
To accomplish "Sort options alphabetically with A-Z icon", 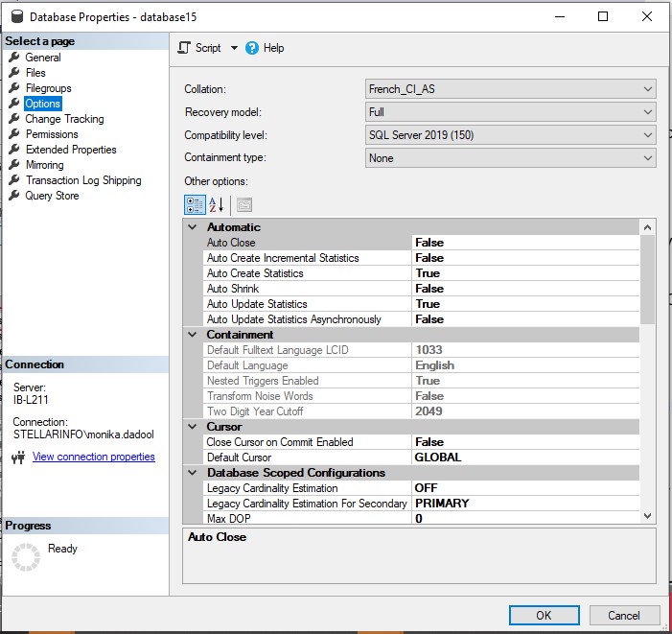I will point(216,204).
